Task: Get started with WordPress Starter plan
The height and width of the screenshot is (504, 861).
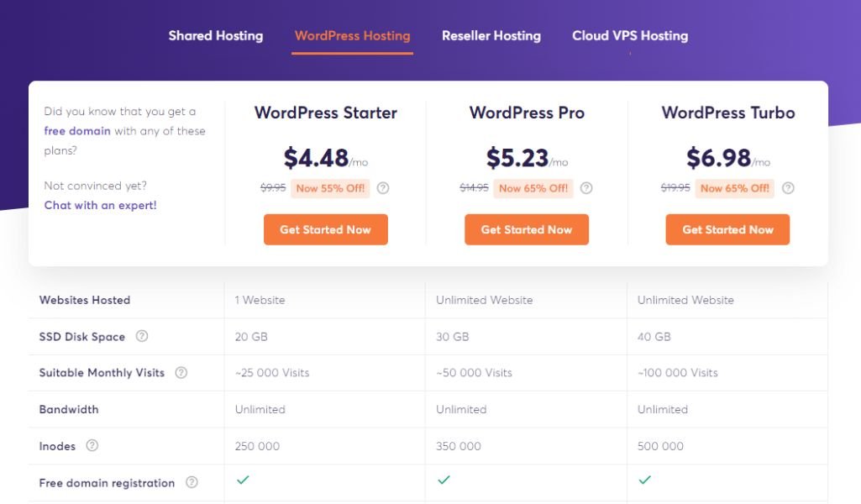Action: 326,229
